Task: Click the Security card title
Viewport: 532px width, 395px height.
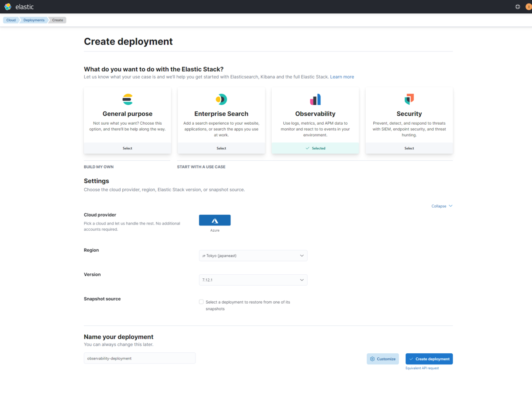Action: point(409,114)
